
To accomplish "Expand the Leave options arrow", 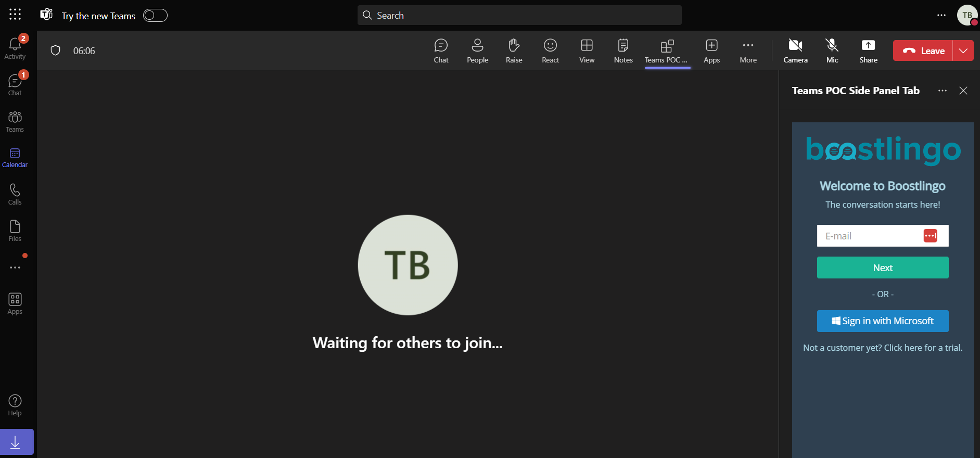I will pyautogui.click(x=963, y=51).
